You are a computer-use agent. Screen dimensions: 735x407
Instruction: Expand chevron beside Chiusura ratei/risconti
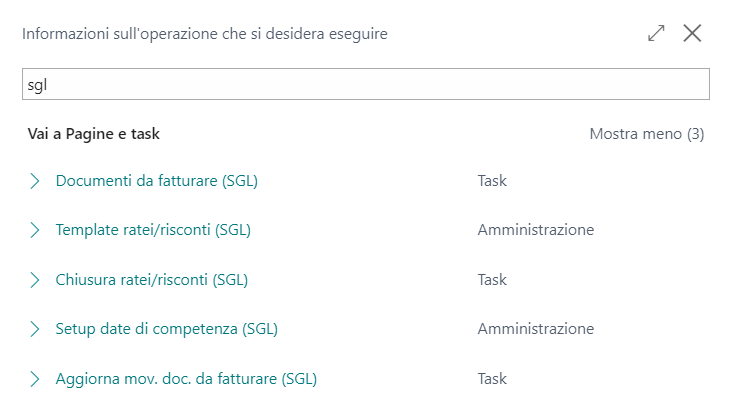tap(35, 280)
